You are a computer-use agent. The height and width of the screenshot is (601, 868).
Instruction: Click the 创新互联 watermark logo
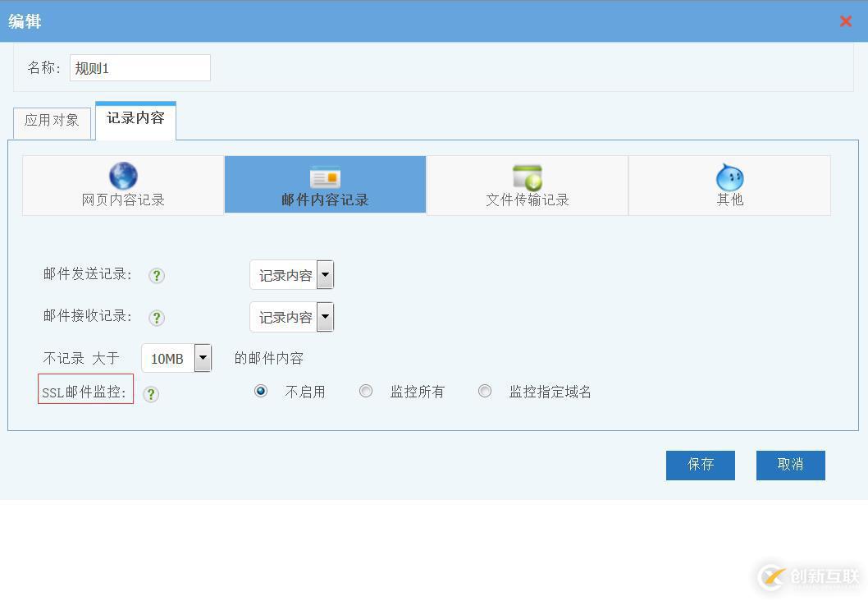(770, 577)
